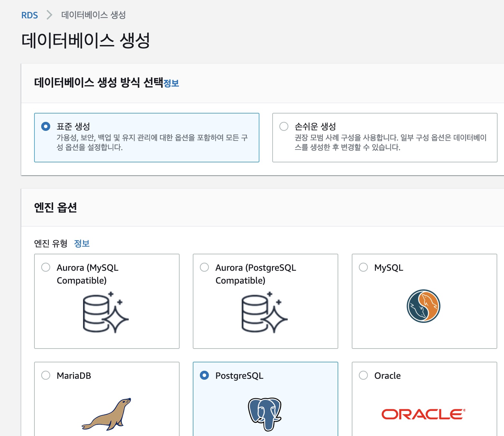The image size is (504, 436).
Task: Click the 표준 생성 description text
Action: 152,142
